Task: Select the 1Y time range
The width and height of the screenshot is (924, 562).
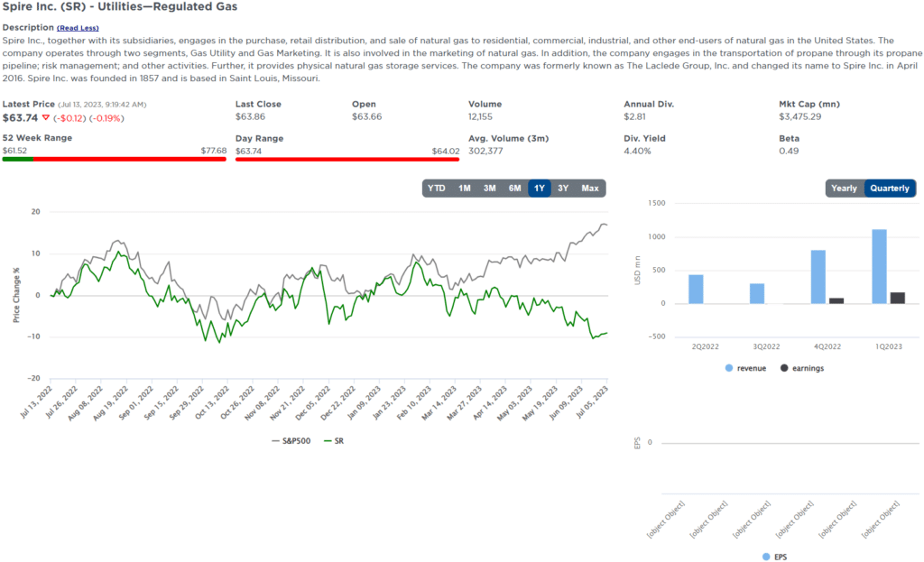Action: point(540,189)
